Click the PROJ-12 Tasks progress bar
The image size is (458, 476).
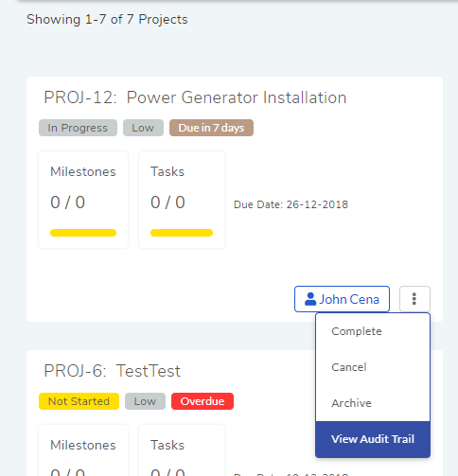182,233
